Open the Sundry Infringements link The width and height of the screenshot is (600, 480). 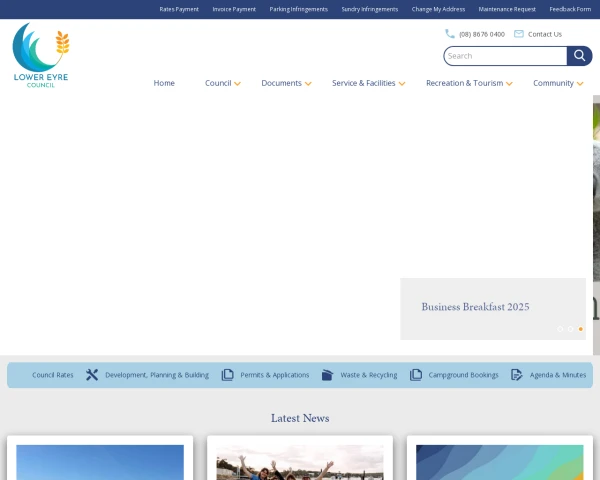[x=370, y=9]
